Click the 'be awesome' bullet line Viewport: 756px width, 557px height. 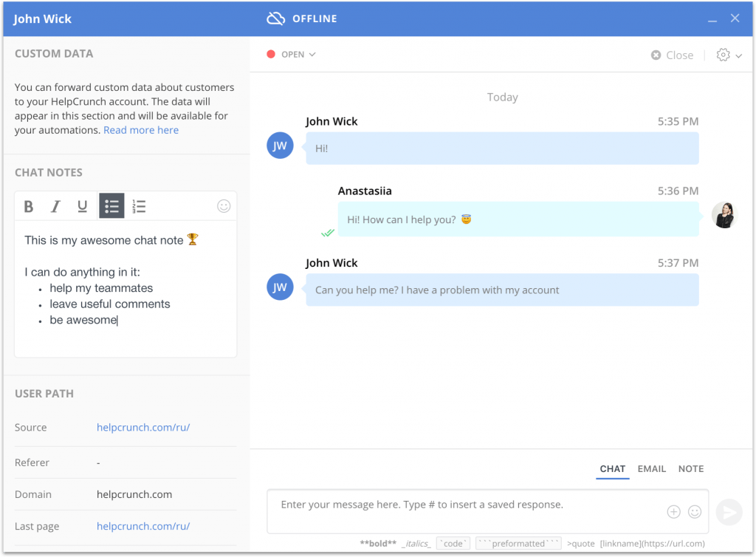coord(83,320)
